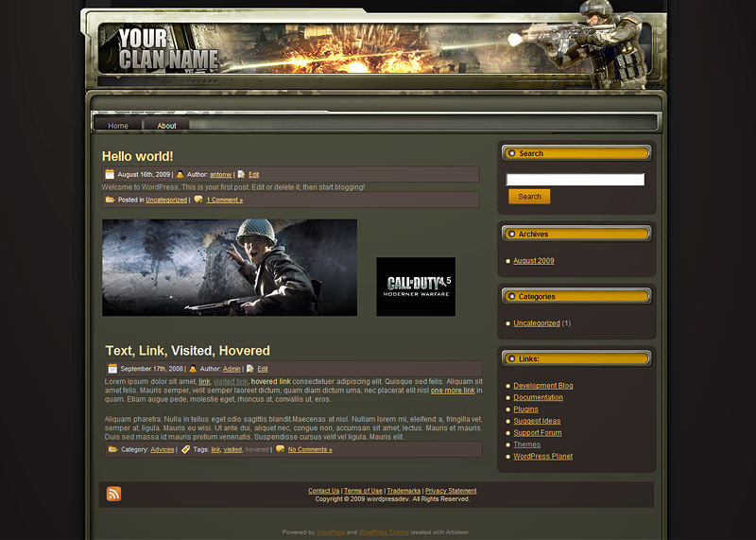Open author link antonw
The width and height of the screenshot is (756, 540).
click(221, 175)
